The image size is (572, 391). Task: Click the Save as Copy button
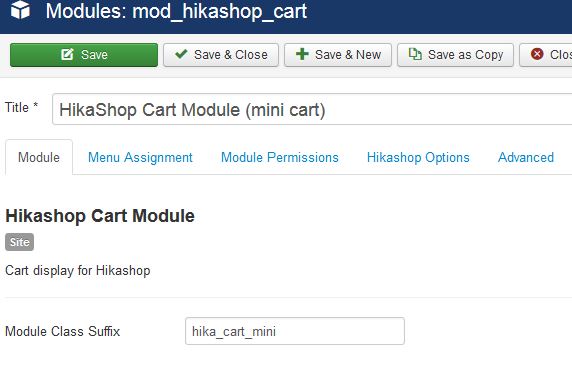456,55
